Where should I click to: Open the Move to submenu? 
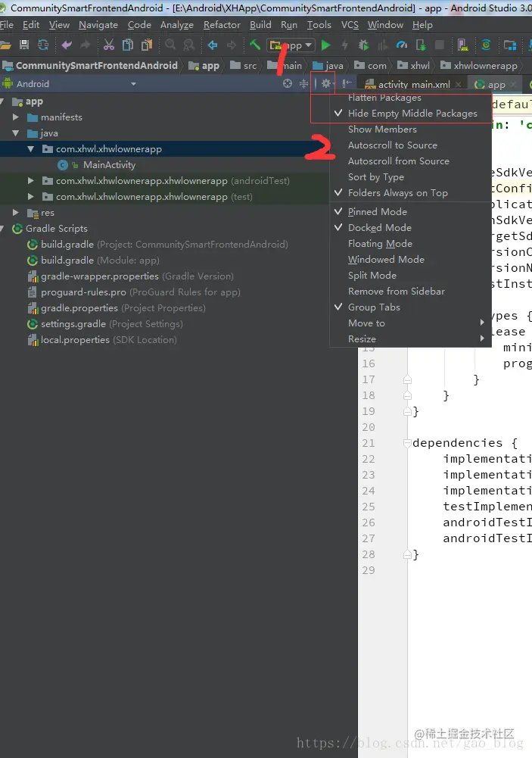[411, 323]
